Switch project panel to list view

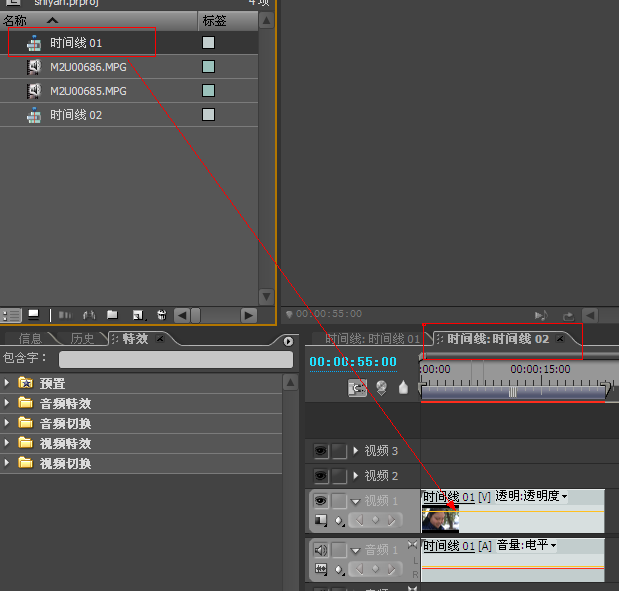[11, 315]
